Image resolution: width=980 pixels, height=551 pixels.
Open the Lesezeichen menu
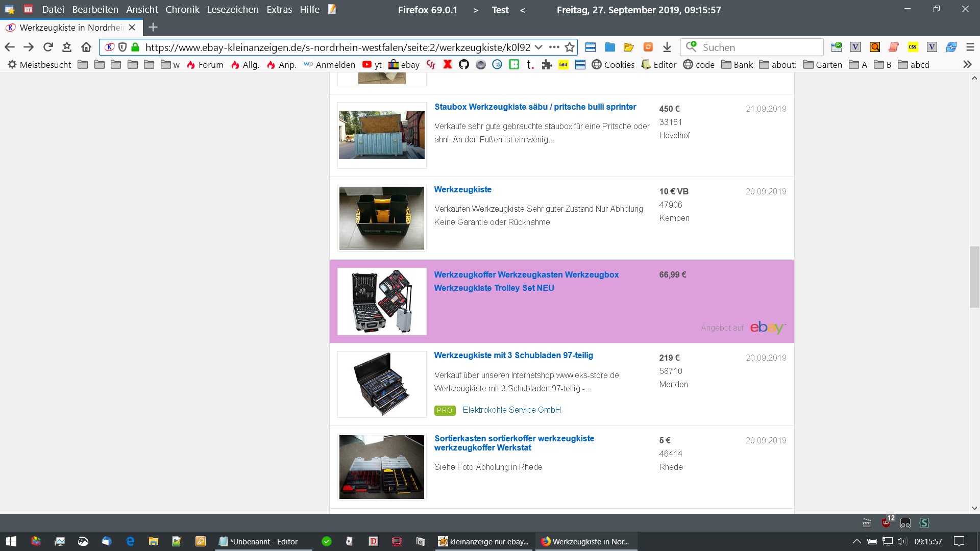pyautogui.click(x=232, y=9)
